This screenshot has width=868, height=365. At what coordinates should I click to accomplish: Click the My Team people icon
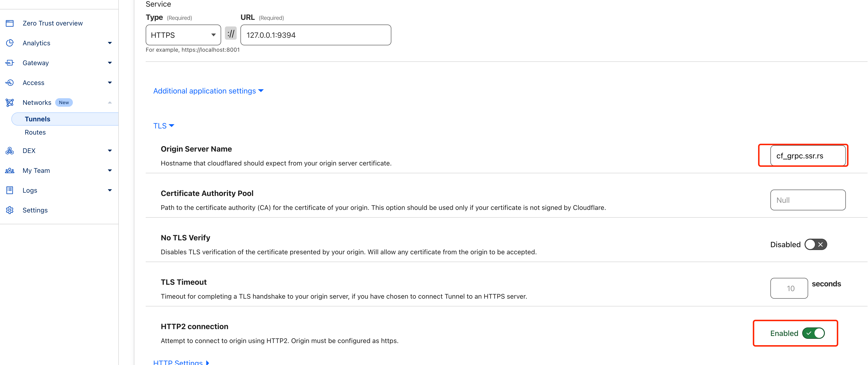[10, 171]
